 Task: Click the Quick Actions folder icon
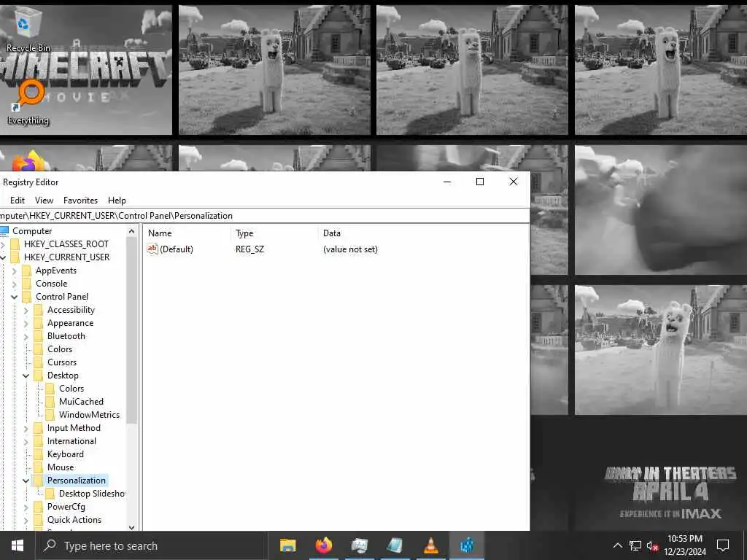tap(38, 520)
